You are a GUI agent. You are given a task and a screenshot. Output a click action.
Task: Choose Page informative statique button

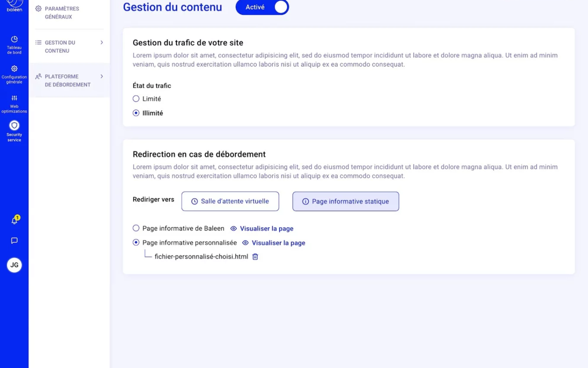point(345,201)
